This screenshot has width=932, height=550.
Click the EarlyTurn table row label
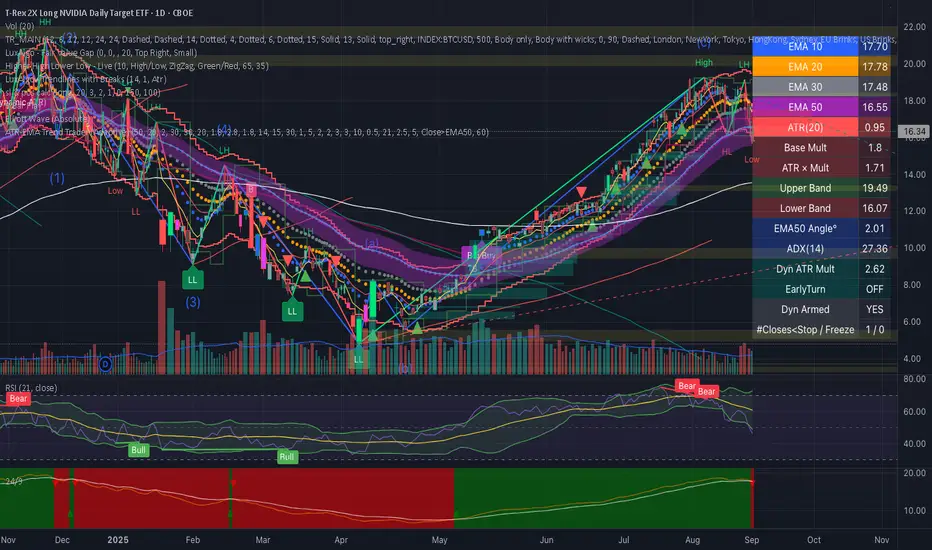pyautogui.click(x=805, y=289)
